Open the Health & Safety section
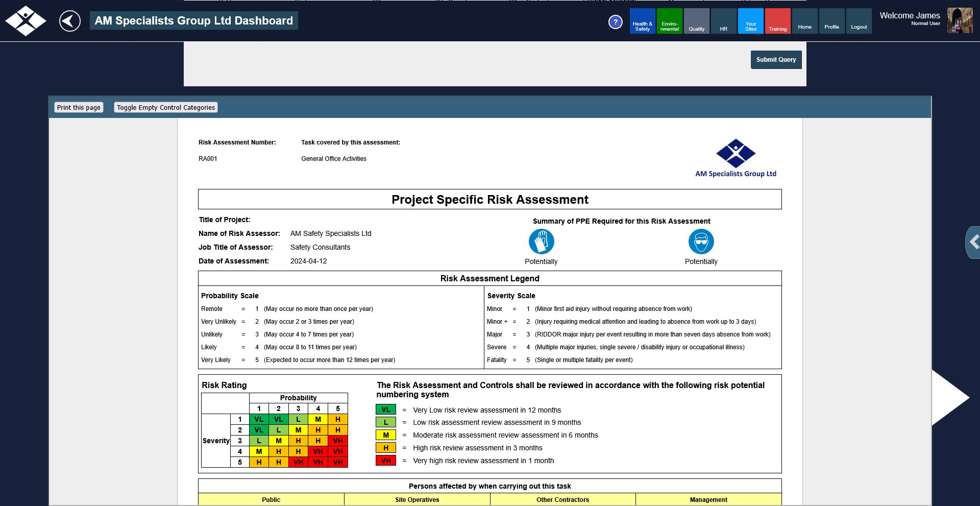 pos(643,21)
